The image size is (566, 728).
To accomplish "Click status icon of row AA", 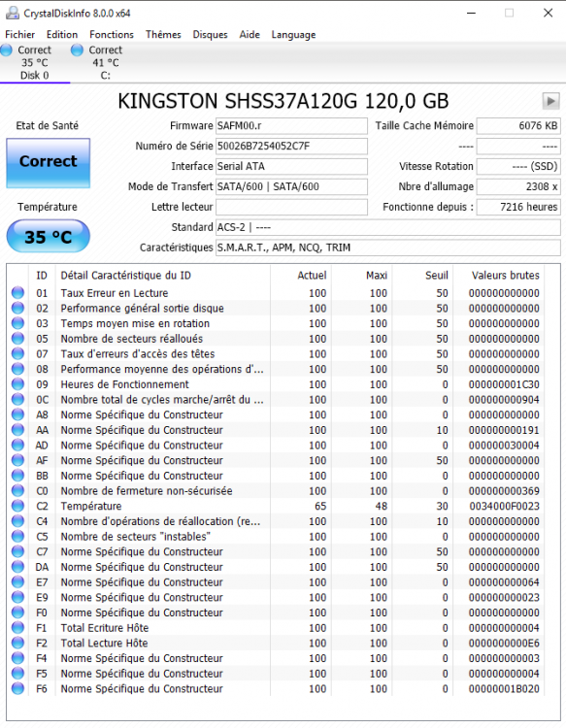I will 17,429.
